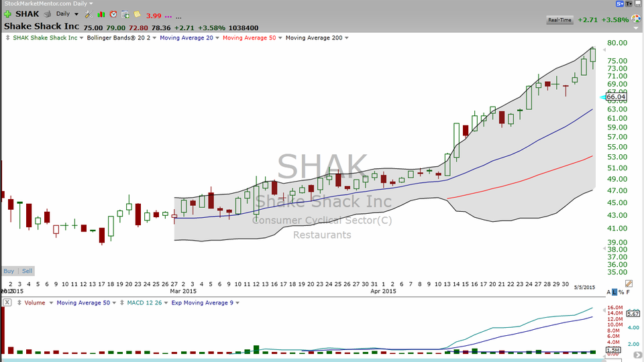Screen dimensions: 644x362
Task: Expand the volume Moving Average 50 dropdown
Action: click(x=114, y=303)
